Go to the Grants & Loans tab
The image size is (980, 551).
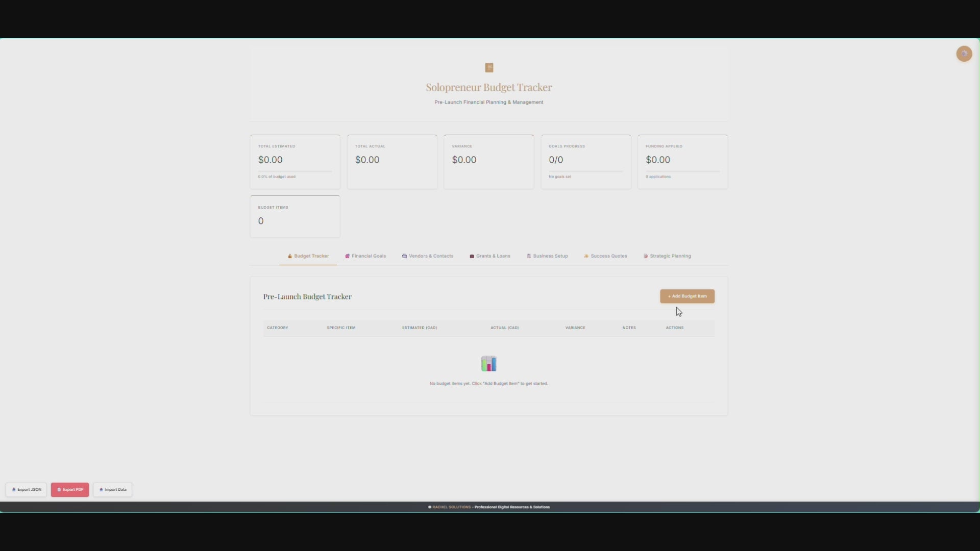coord(490,256)
